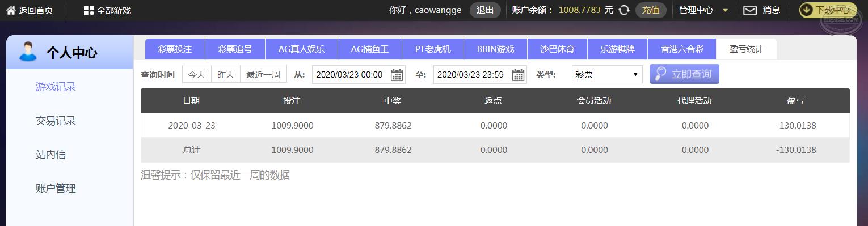Open the 类型 彩票 select box
This screenshot has height=226, width=868.
tap(607, 74)
